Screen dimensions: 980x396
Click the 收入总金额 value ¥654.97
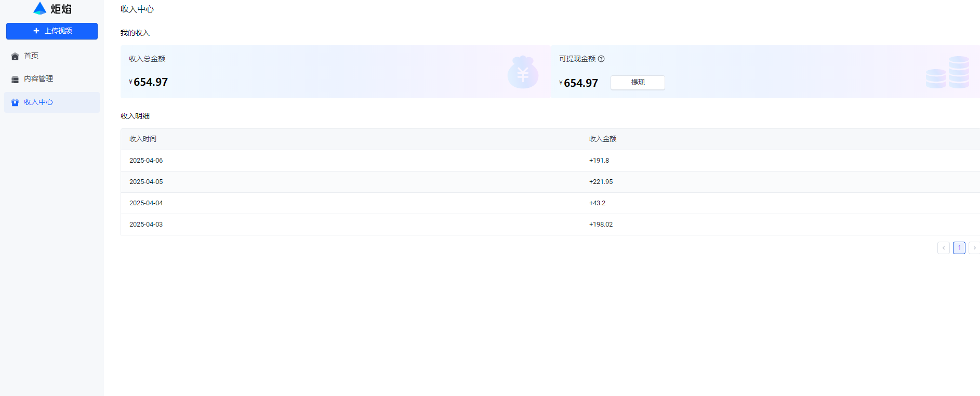(149, 82)
